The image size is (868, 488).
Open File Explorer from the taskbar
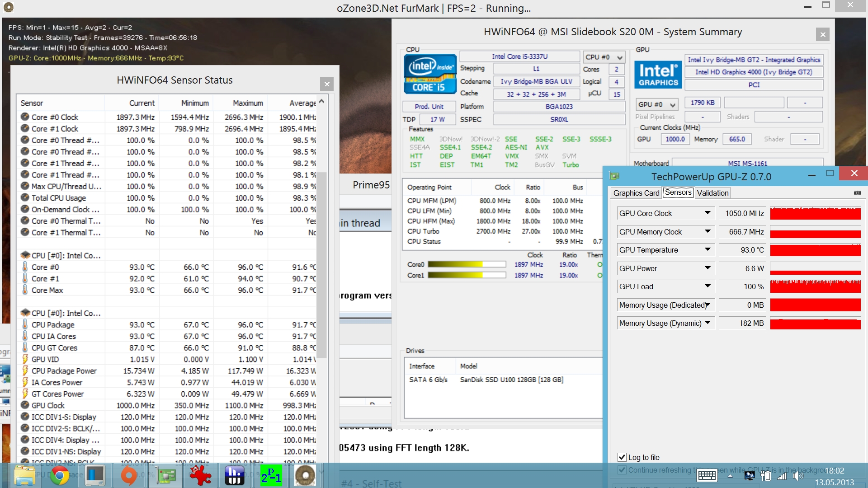point(24,476)
